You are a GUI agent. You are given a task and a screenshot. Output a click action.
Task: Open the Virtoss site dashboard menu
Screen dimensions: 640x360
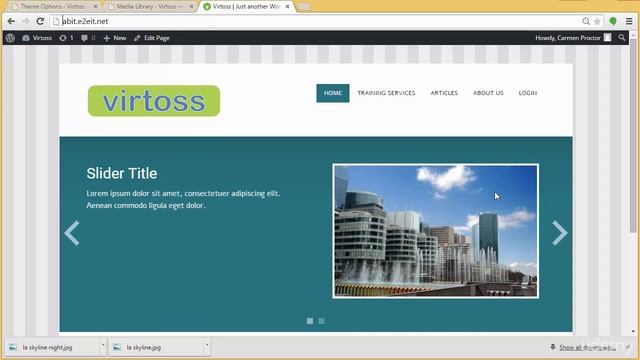click(x=37, y=38)
